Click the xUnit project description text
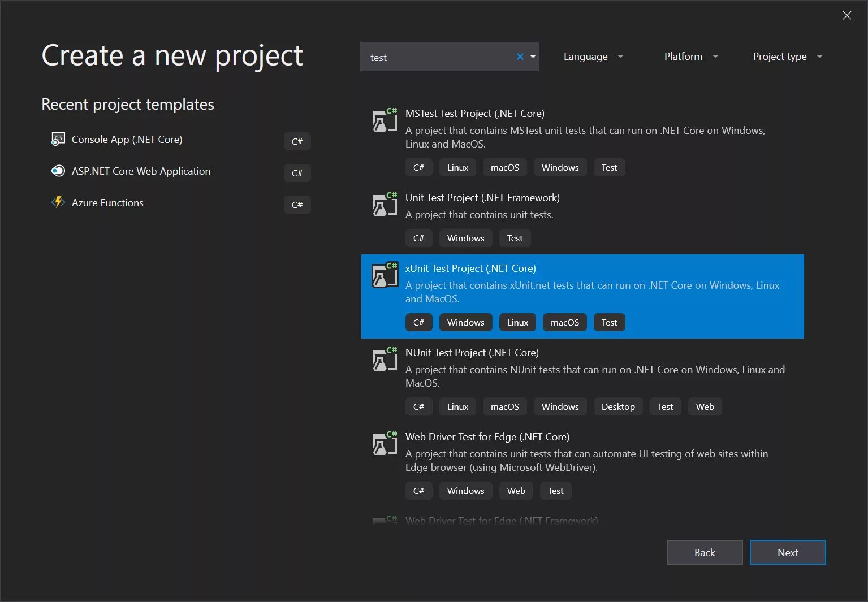Screen dimensions: 868x602 (x=592, y=292)
